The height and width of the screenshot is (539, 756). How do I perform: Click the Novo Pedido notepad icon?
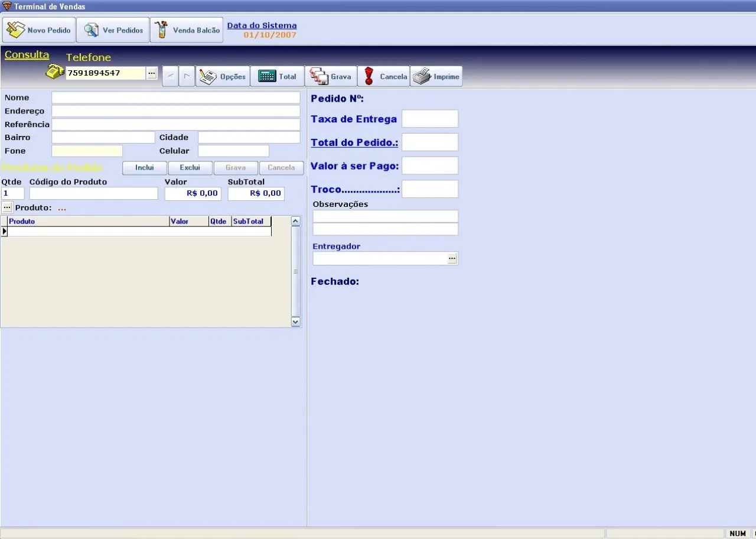click(x=16, y=30)
